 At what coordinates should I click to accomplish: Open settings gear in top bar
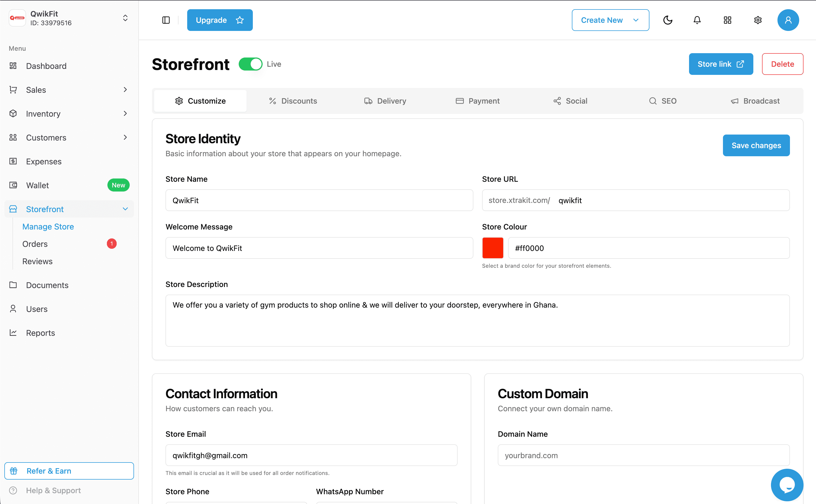[x=758, y=20]
